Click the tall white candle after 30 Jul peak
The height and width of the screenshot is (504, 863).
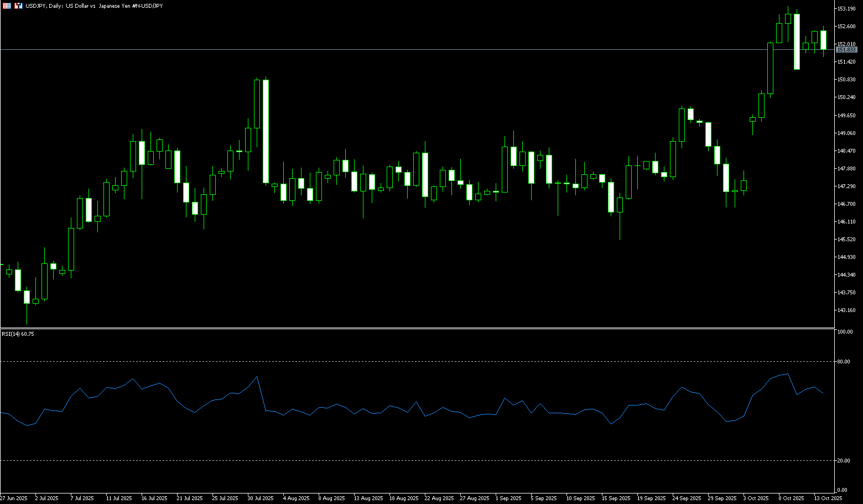(x=266, y=131)
